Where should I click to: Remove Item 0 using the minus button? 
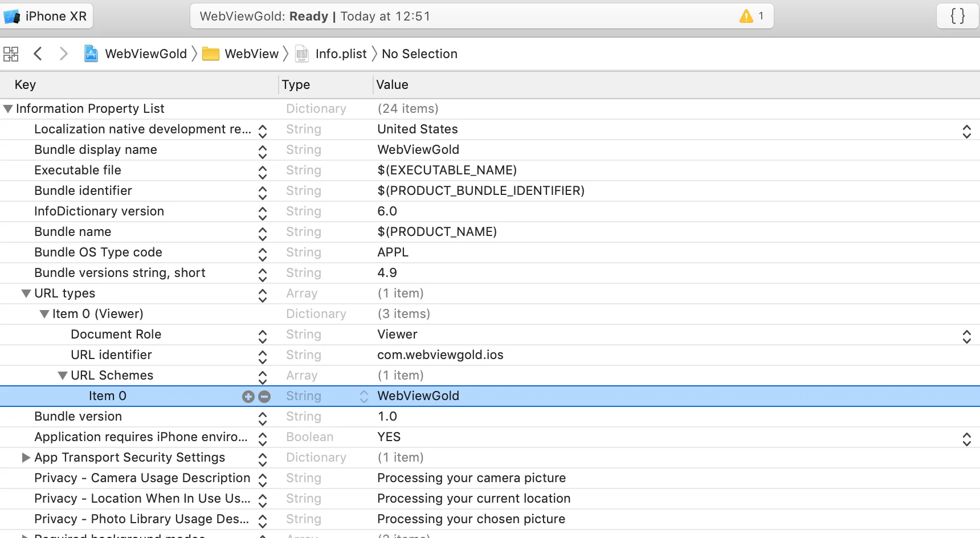[264, 396]
